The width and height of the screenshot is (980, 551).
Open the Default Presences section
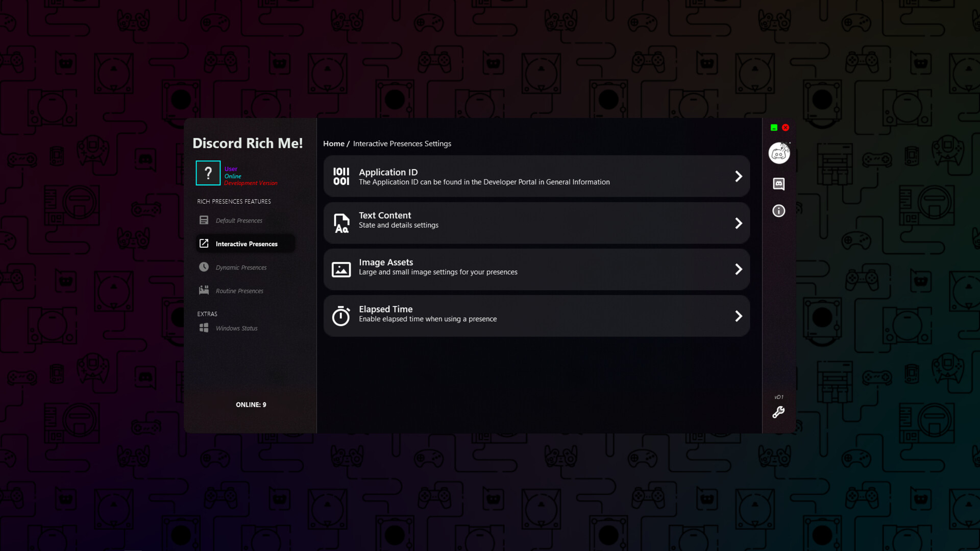coord(239,220)
